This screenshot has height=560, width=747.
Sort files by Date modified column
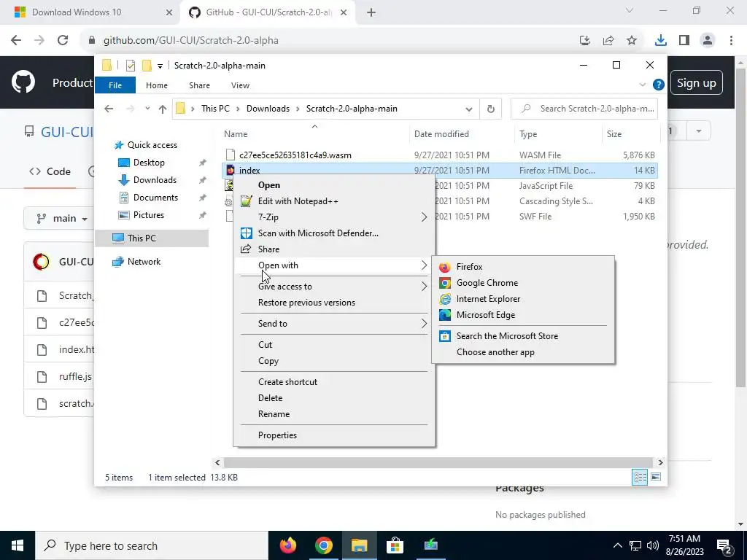(x=441, y=134)
